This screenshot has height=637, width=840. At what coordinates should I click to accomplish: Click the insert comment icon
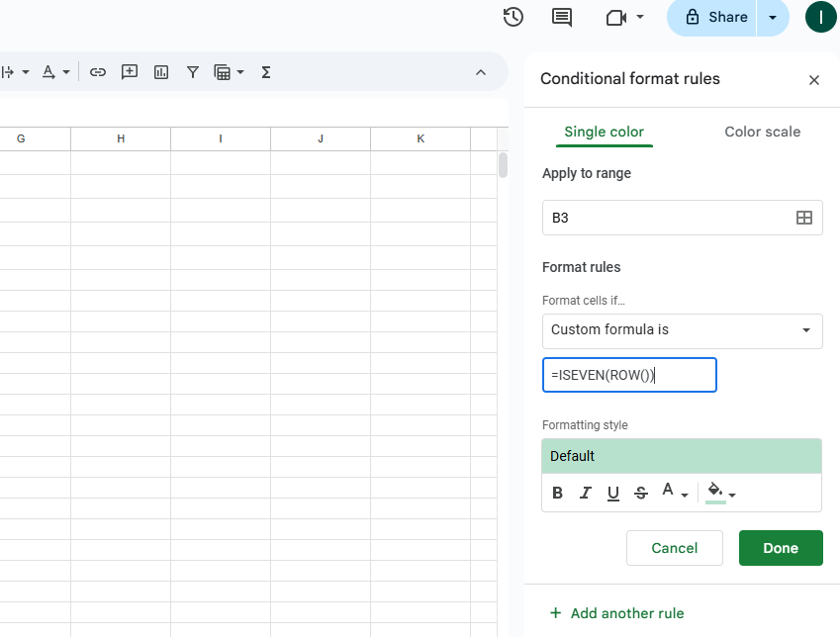[x=129, y=72]
